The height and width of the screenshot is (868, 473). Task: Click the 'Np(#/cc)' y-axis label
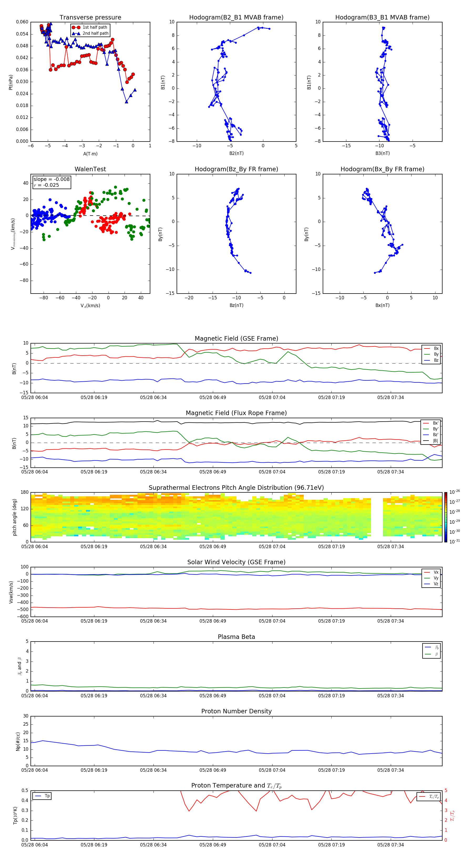18,741
